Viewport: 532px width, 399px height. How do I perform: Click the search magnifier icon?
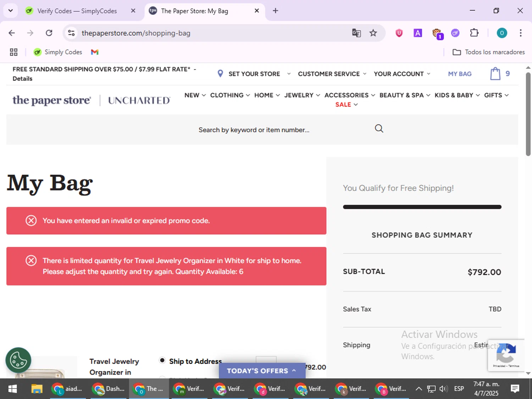click(379, 129)
